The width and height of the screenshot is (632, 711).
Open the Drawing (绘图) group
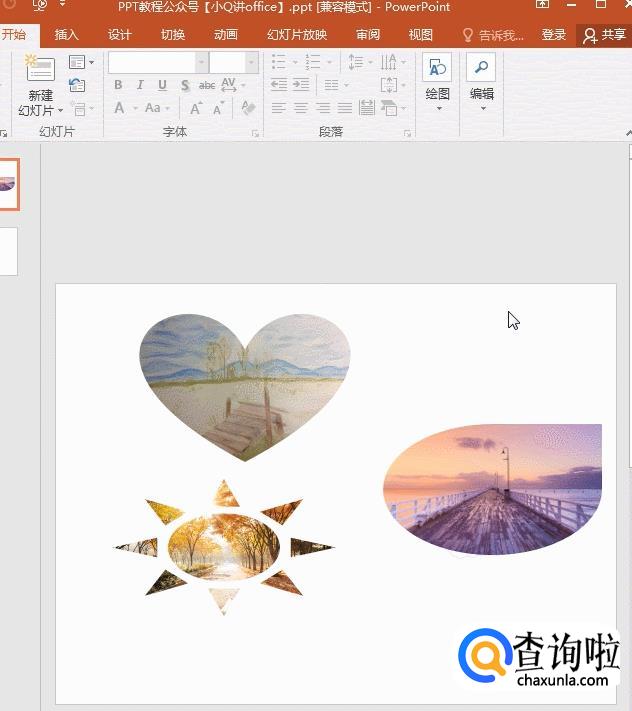(x=438, y=82)
